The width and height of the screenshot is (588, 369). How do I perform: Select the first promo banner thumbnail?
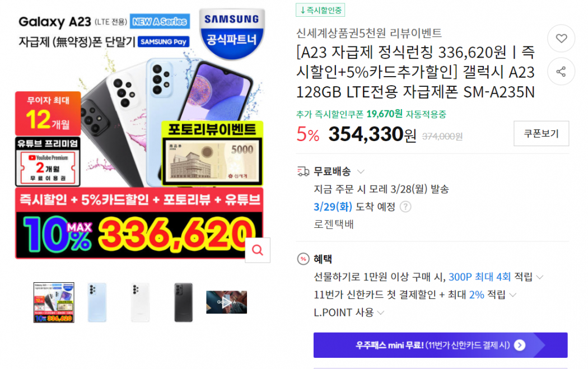54,302
